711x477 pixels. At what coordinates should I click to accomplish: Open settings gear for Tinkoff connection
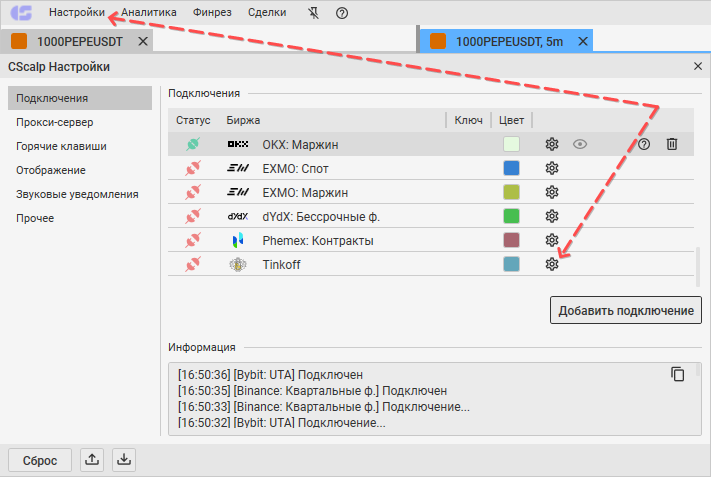pos(551,264)
